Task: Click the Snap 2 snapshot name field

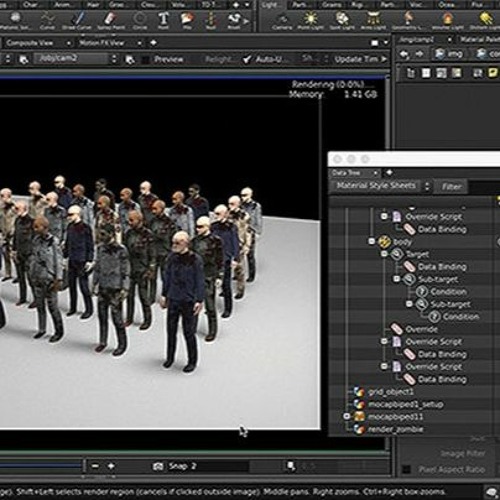Action: [207, 466]
